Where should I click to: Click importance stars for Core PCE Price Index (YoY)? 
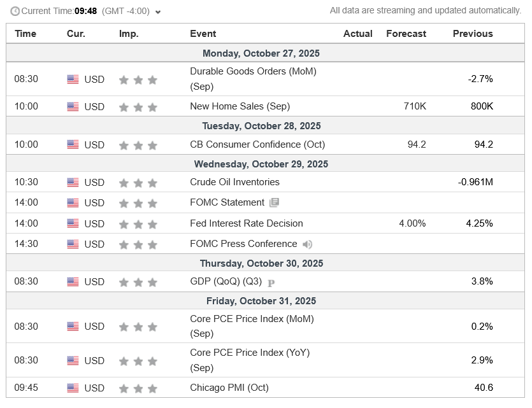138,362
